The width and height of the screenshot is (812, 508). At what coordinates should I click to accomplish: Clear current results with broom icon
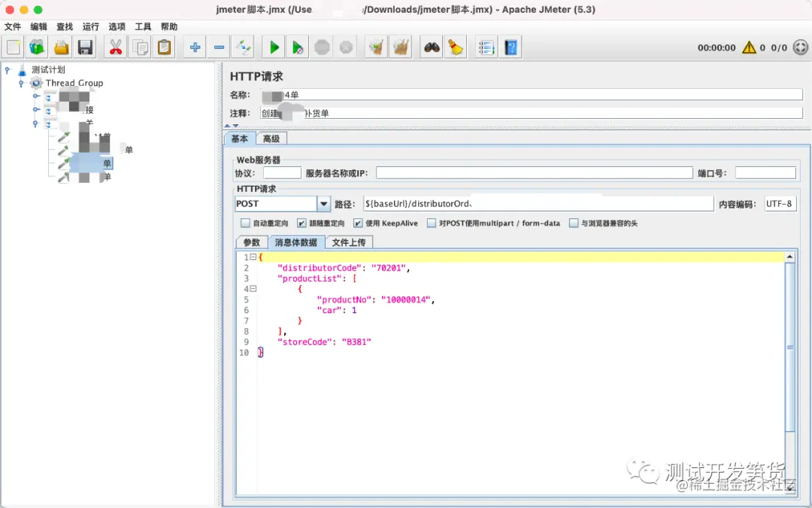click(x=377, y=47)
